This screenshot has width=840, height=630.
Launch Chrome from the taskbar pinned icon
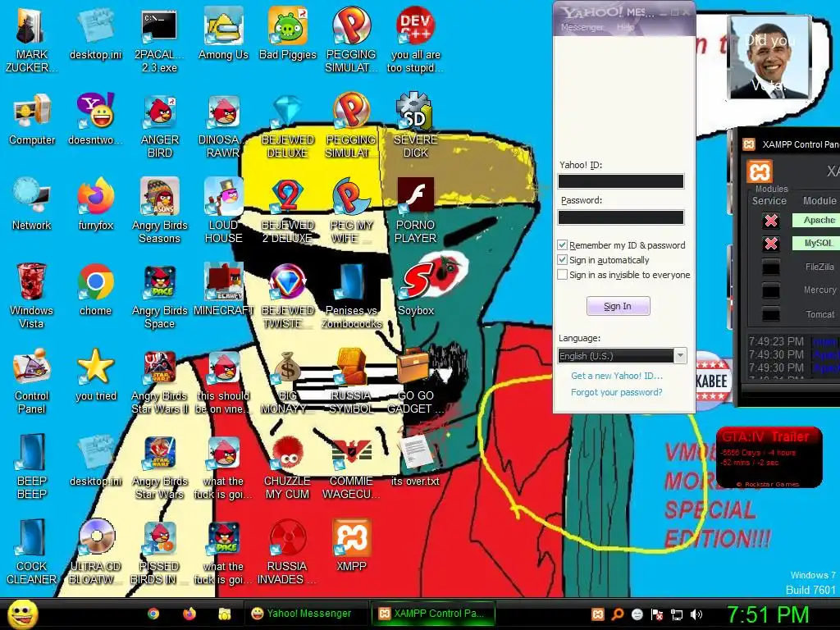click(153, 614)
